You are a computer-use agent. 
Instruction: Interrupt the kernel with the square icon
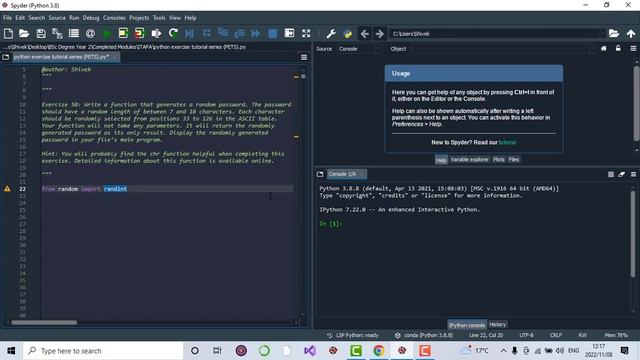(x=611, y=174)
